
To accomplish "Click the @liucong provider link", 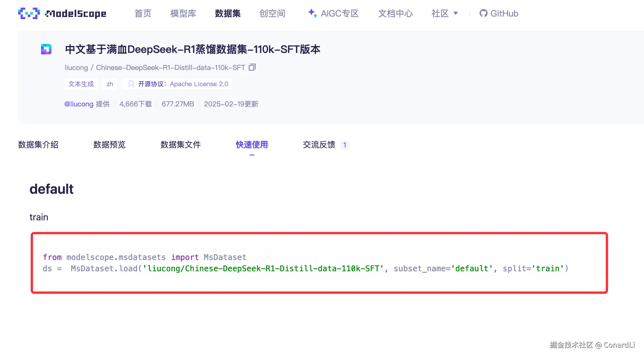I will tap(79, 104).
